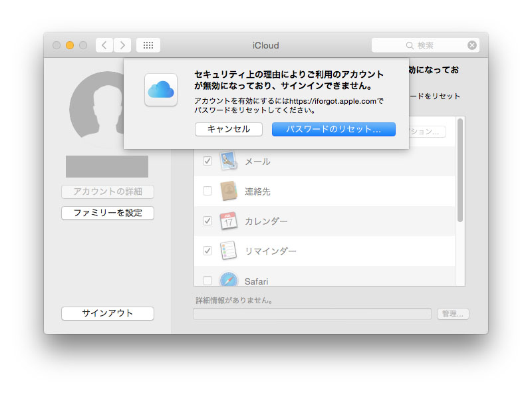Image resolution: width=532 pixels, height=399 pixels.
Task: Click in the 検索 search field
Action: pyautogui.click(x=426, y=45)
